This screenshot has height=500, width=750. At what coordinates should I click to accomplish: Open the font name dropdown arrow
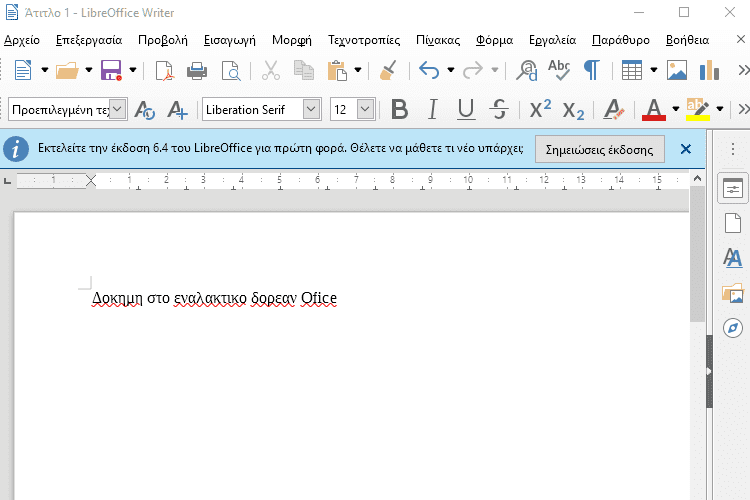tap(311, 109)
